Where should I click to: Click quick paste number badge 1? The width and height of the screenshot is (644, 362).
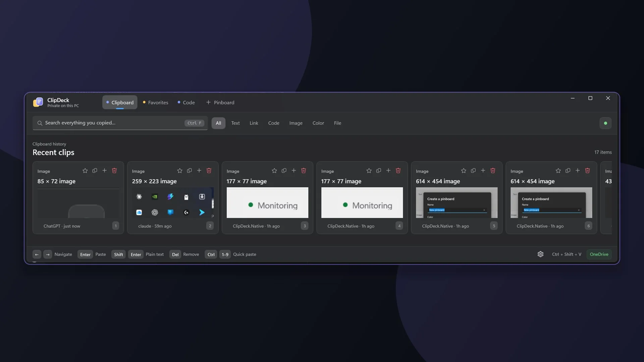pos(115,226)
